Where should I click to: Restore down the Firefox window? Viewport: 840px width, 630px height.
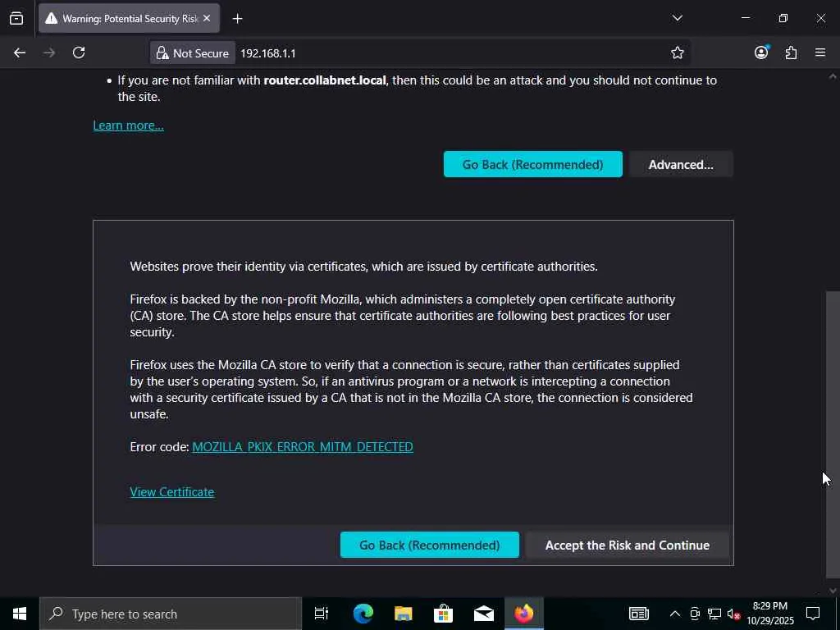coord(783,18)
